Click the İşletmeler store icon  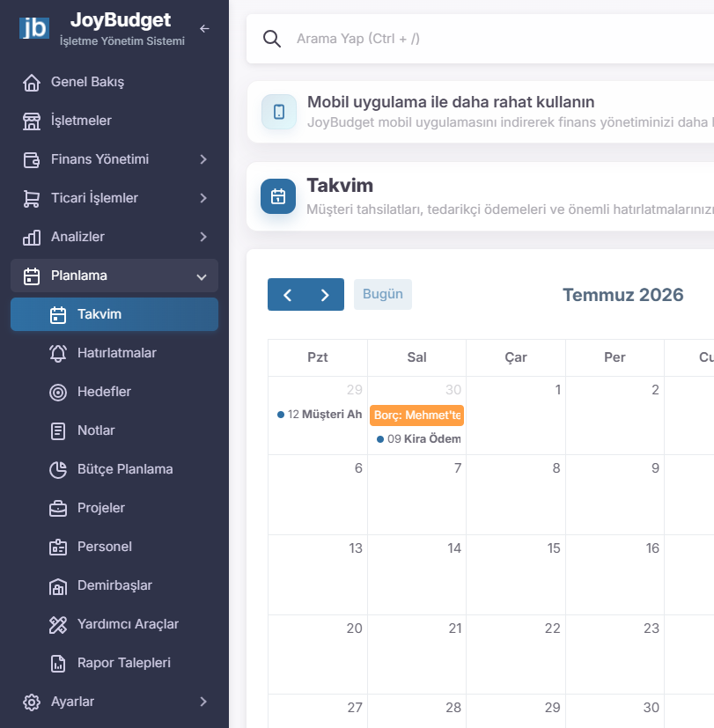[32, 121]
